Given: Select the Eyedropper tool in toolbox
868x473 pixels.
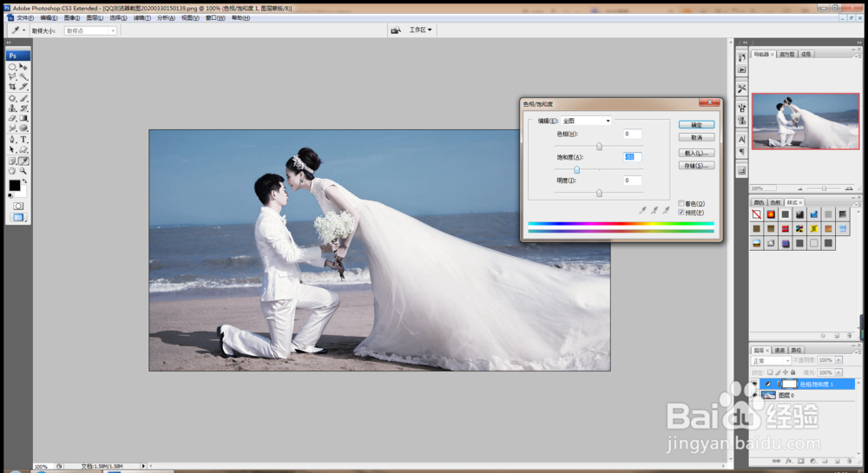Looking at the screenshot, I should click(23, 161).
